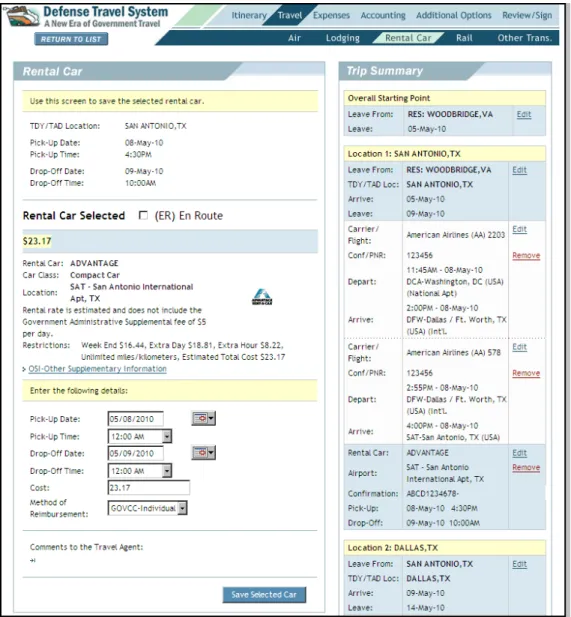Edit American Airlines flight 578

point(519,347)
